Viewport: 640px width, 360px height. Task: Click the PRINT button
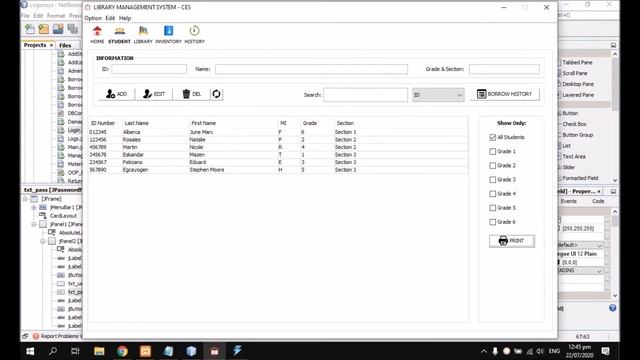(512, 241)
